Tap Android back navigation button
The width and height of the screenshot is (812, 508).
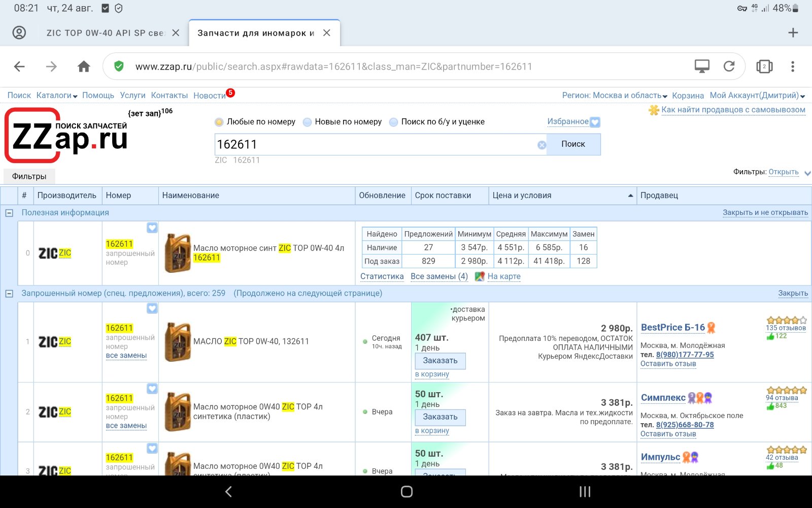[x=228, y=492]
